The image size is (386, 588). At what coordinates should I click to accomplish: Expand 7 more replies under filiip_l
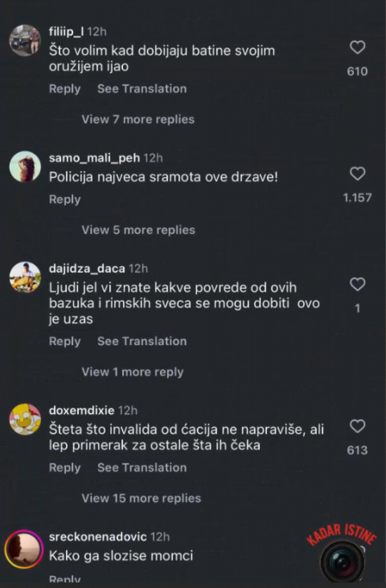pos(138,119)
